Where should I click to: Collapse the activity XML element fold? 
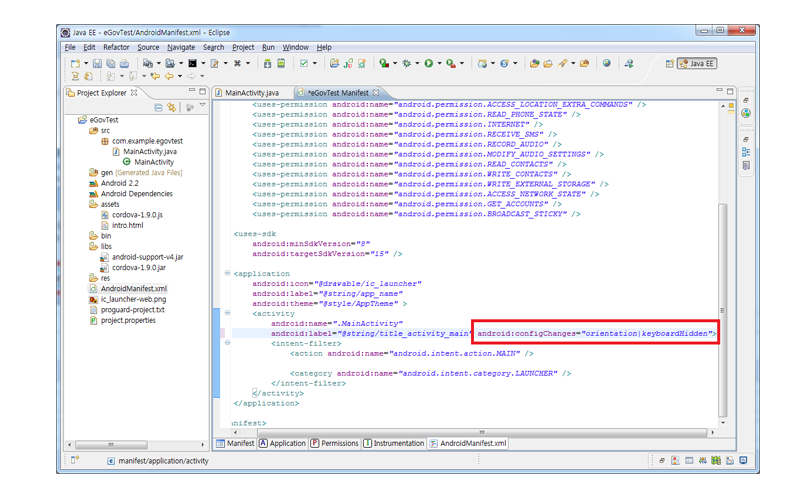coord(227,313)
